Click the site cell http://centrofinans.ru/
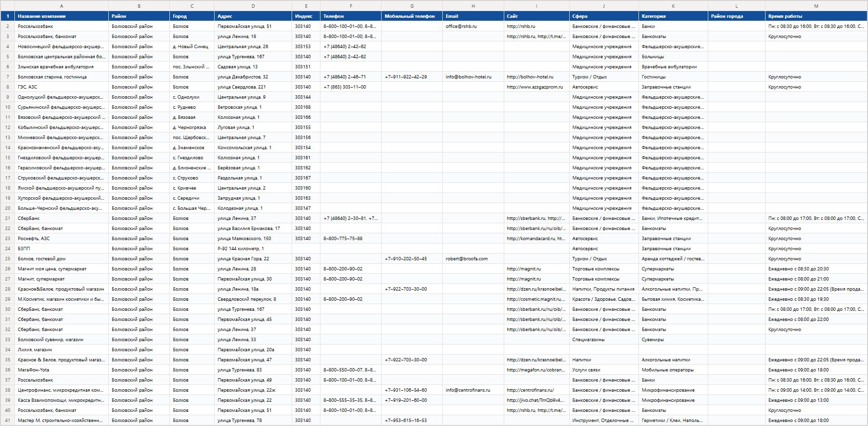This screenshot has height=434, width=868. point(536,390)
